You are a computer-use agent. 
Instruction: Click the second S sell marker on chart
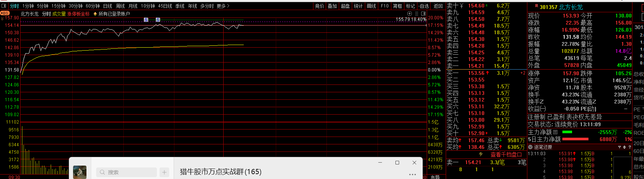point(158,20)
